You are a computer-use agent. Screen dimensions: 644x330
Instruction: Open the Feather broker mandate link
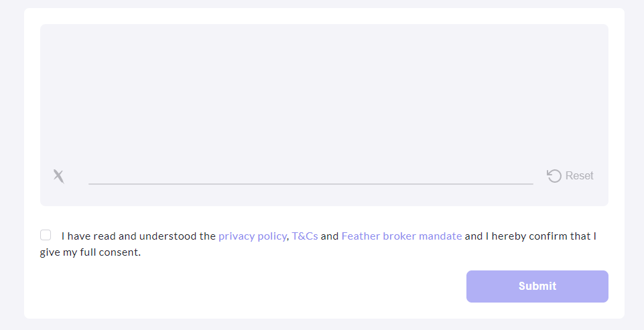[x=401, y=236]
